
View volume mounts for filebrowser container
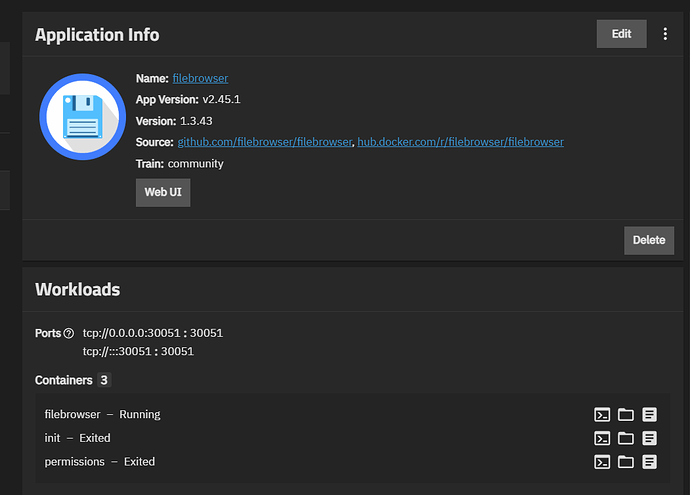[626, 414]
